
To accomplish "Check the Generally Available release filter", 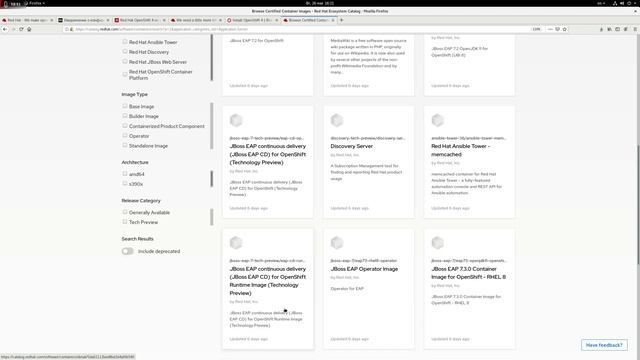I will tap(125, 212).
